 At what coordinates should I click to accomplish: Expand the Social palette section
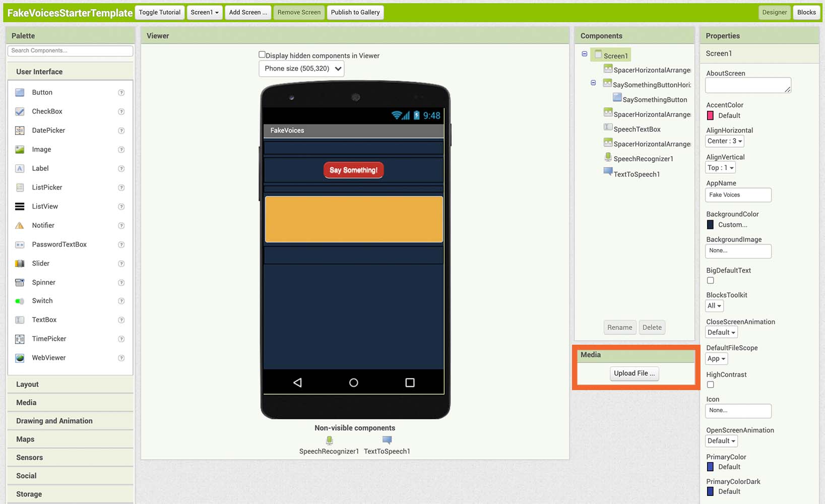[71, 476]
